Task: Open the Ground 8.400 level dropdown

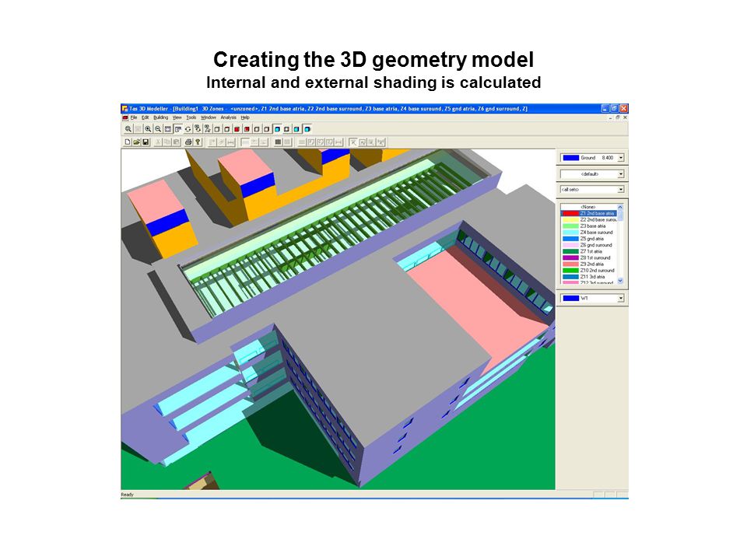Action: tap(621, 158)
